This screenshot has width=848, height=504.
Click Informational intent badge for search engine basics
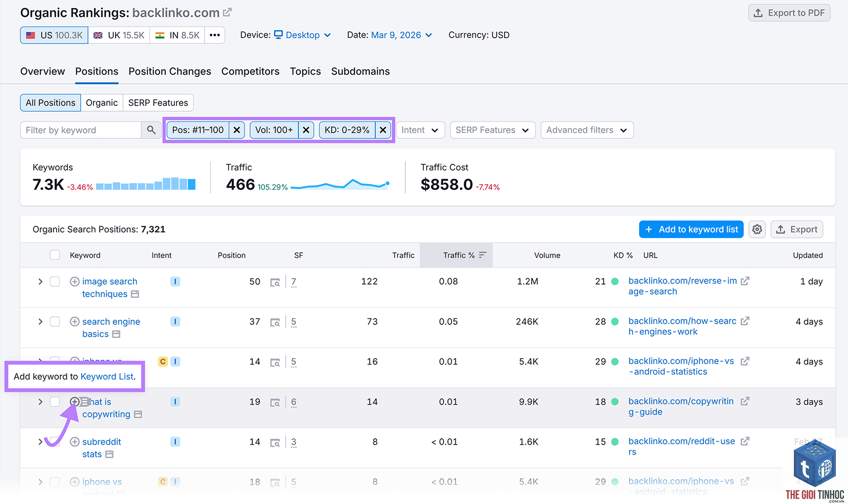[175, 322]
